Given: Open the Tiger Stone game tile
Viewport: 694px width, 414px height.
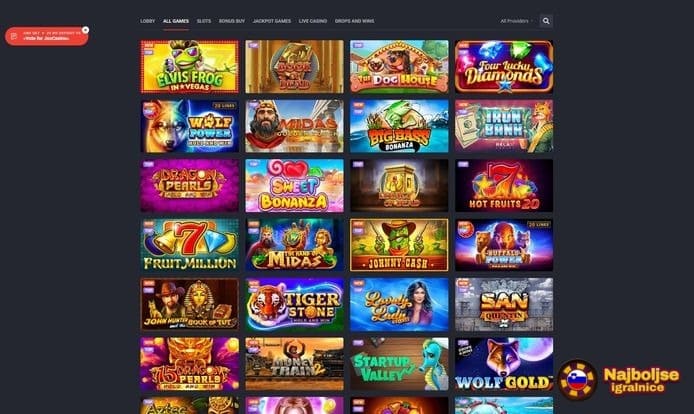Looking at the screenshot, I should (294, 305).
